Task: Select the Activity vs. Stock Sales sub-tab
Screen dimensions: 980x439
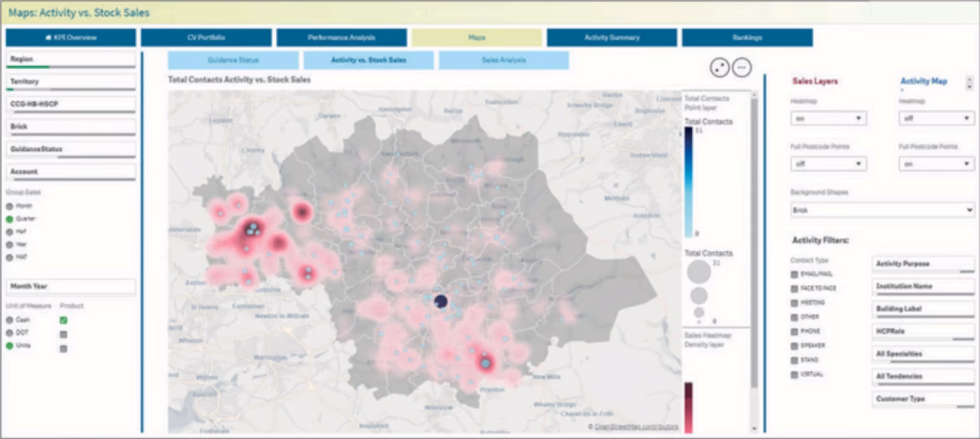Action: click(369, 60)
